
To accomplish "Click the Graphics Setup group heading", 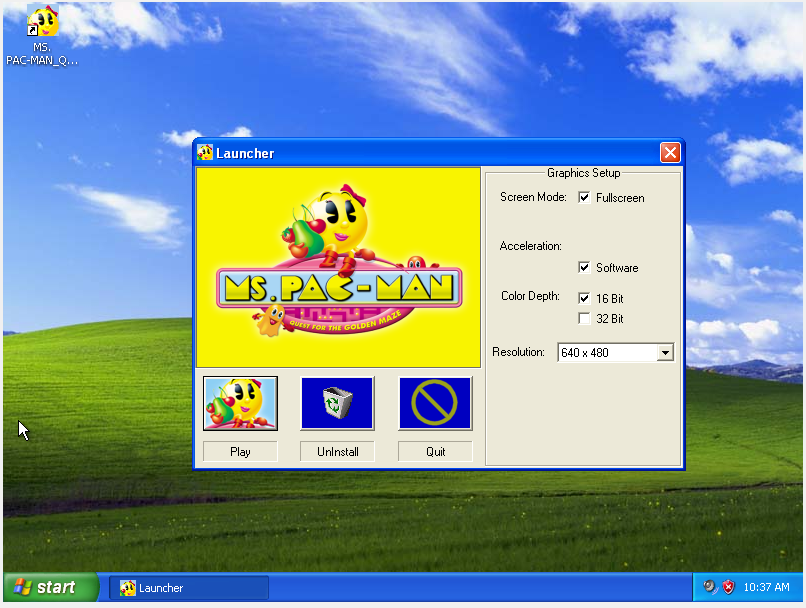I will click(x=583, y=173).
